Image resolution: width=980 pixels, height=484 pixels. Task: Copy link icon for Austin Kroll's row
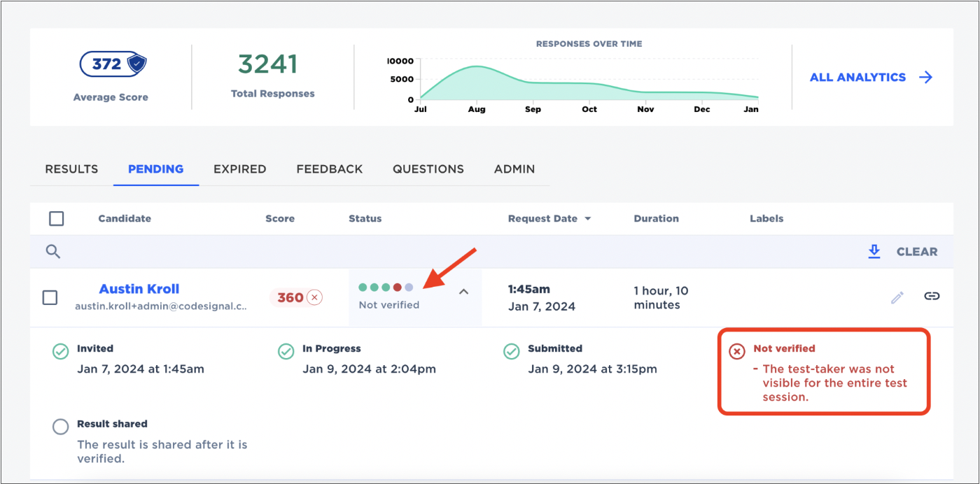(x=931, y=296)
